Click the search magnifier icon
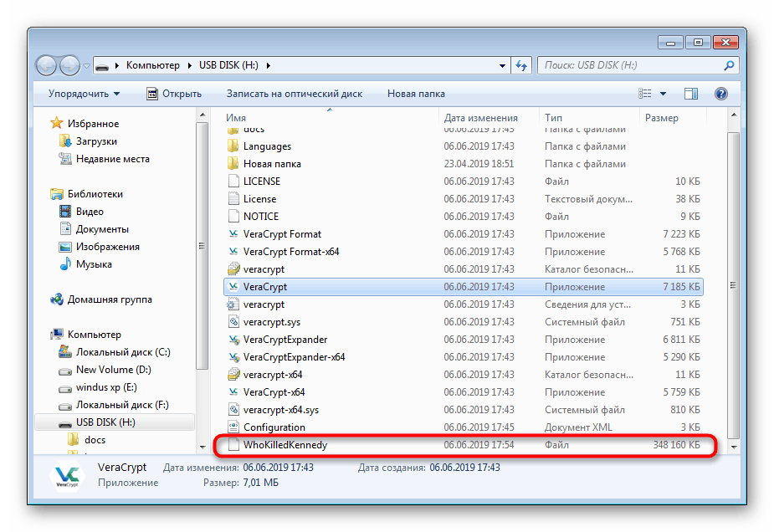Screen dimensions: 774x532 729,65
